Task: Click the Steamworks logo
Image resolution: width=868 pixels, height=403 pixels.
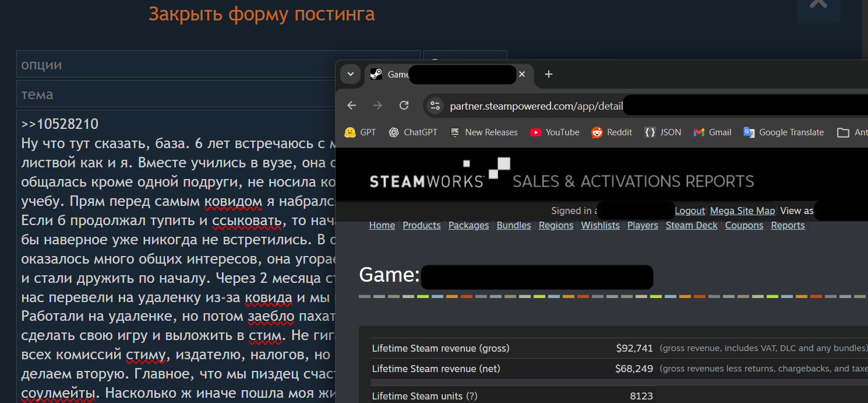Action: (440, 173)
